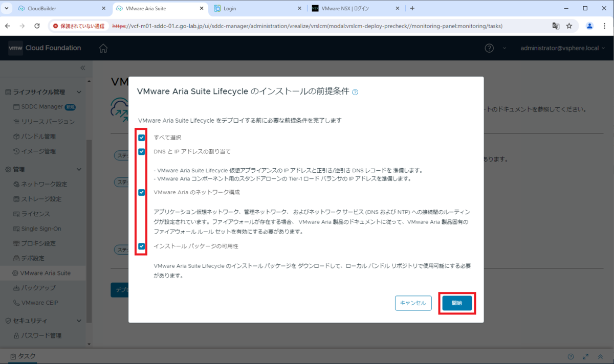Screen dimensions: 614x364
Task: Collapse the セキュリティ section chevron
Action: point(79,321)
